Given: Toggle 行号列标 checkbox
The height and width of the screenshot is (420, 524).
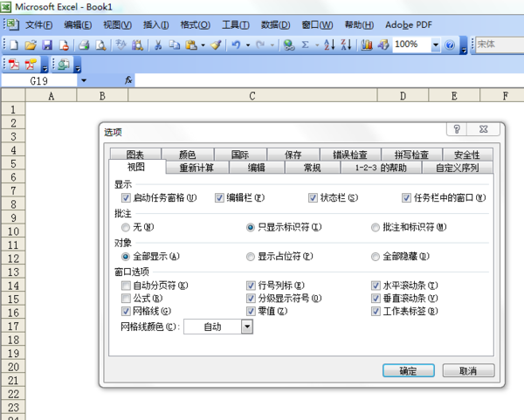Looking at the screenshot, I should coord(251,286).
